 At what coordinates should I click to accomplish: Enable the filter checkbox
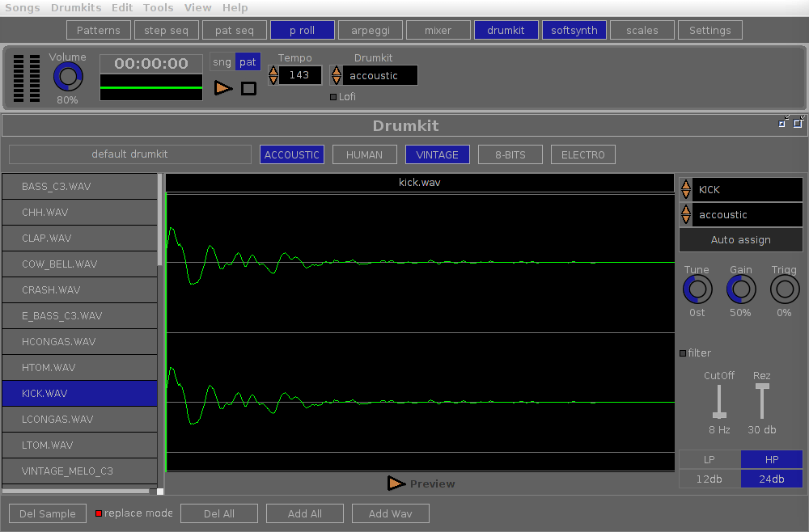pyautogui.click(x=683, y=353)
